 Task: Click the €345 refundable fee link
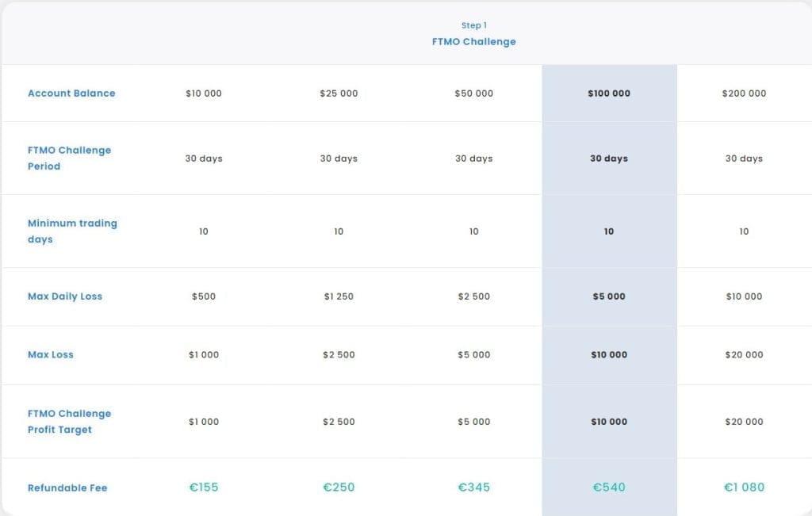tap(473, 487)
